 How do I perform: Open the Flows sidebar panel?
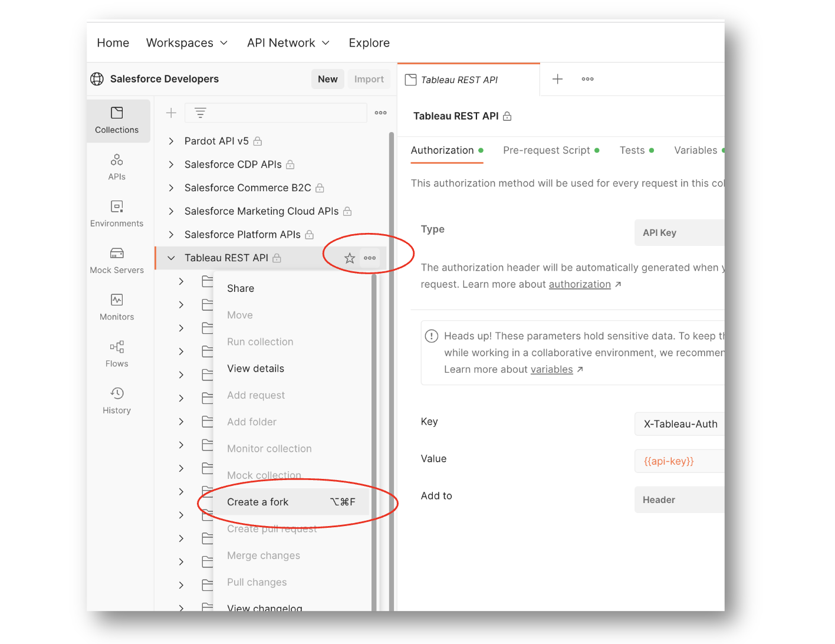click(x=117, y=354)
